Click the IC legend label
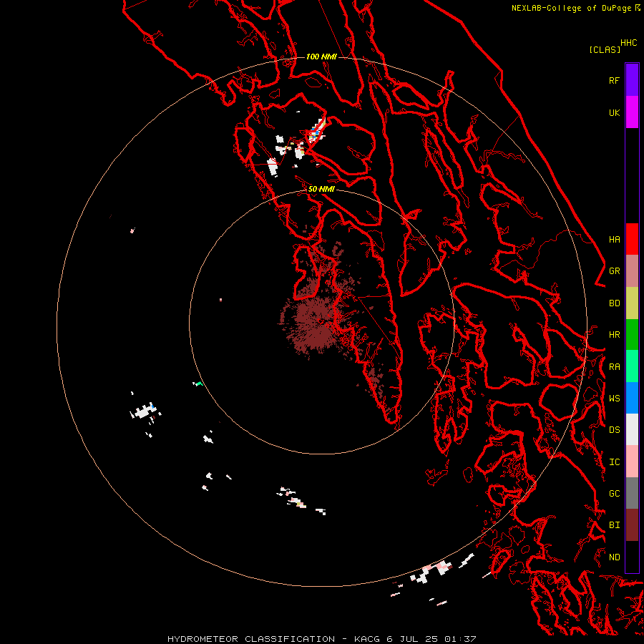Screen dimensions: 644x644 tap(614, 462)
